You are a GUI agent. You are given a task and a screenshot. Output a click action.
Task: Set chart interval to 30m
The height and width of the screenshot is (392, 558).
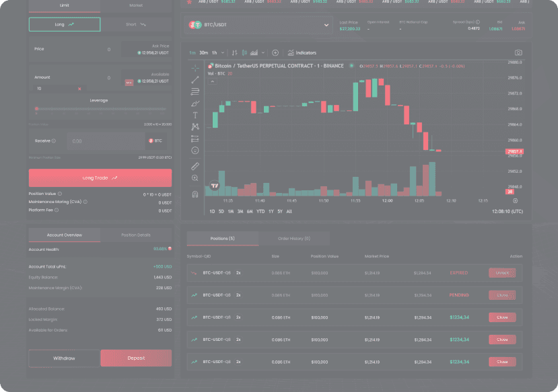click(203, 52)
